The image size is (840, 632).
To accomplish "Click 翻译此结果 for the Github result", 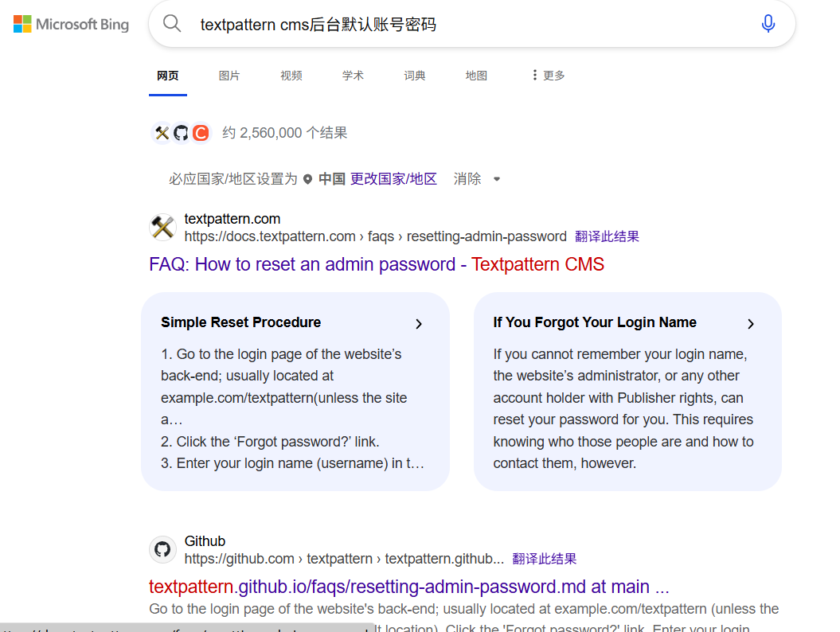I will coord(544,559).
